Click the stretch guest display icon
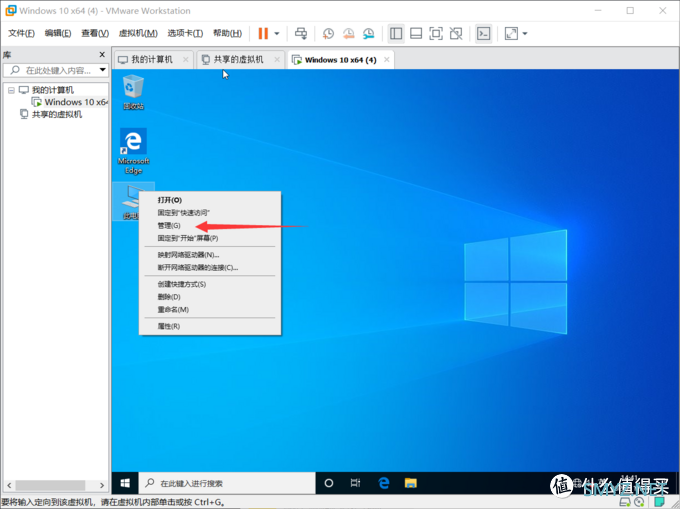Viewport: 680px width, 509px height. [511, 33]
